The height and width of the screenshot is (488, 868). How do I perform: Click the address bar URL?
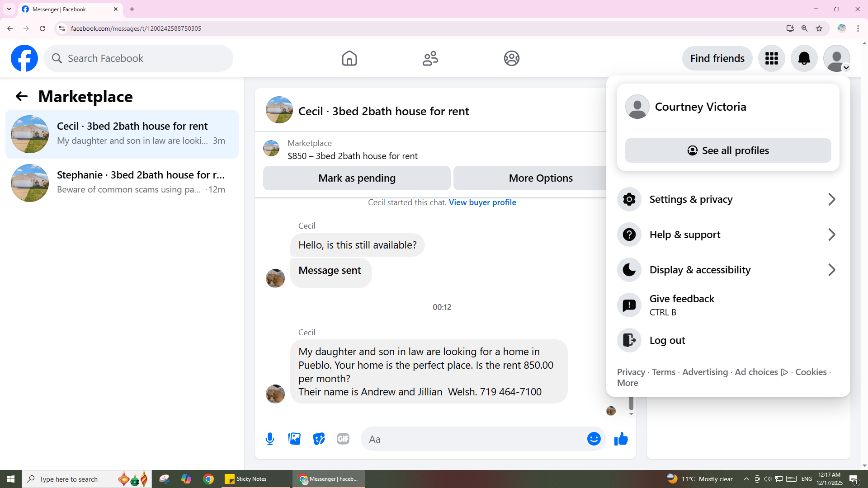click(x=136, y=28)
